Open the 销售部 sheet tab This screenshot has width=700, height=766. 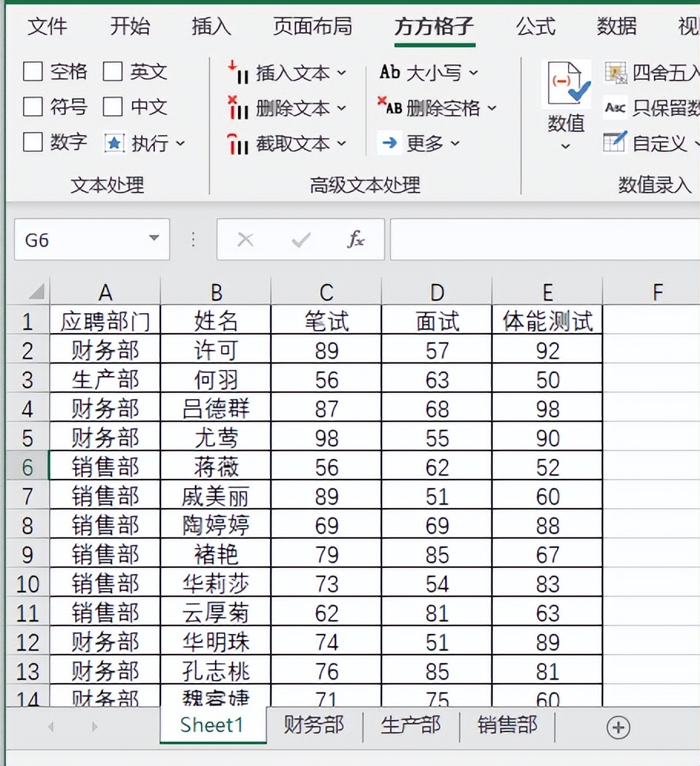(507, 725)
